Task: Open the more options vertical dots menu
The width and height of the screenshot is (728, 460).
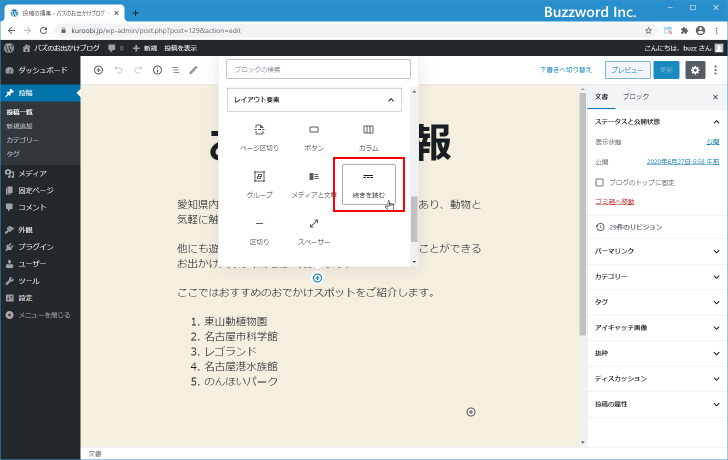Action: [x=715, y=70]
